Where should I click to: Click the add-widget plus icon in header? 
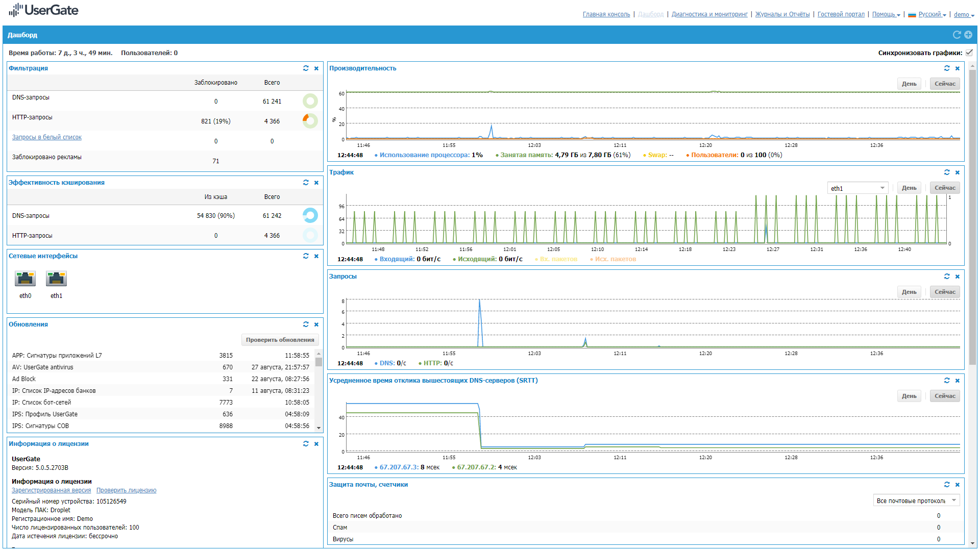coord(968,35)
